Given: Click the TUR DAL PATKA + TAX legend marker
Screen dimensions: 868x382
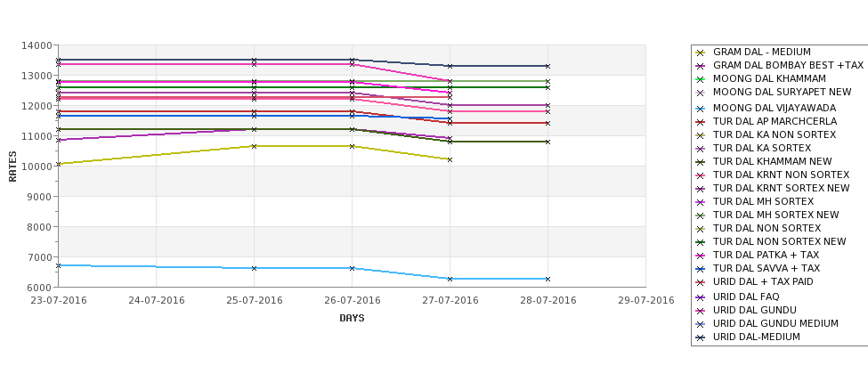Looking at the screenshot, I should click(x=701, y=256).
